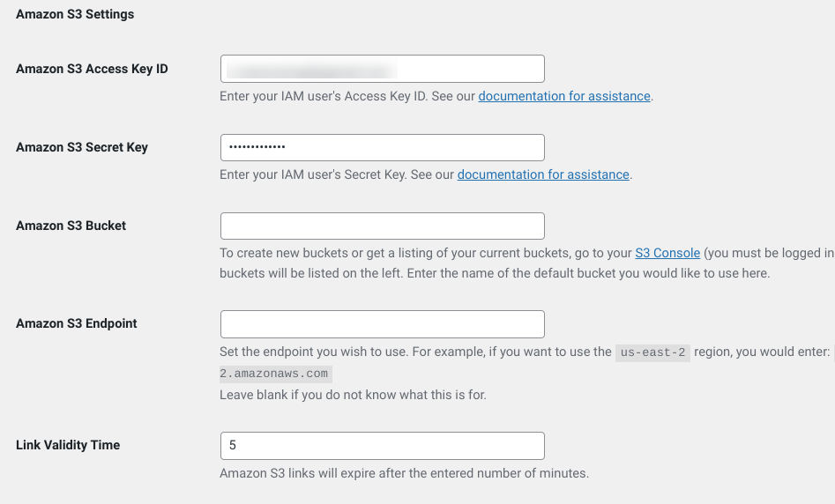Screen dimensions: 835x504
Task: Open the S3 Console link
Action: (x=667, y=253)
